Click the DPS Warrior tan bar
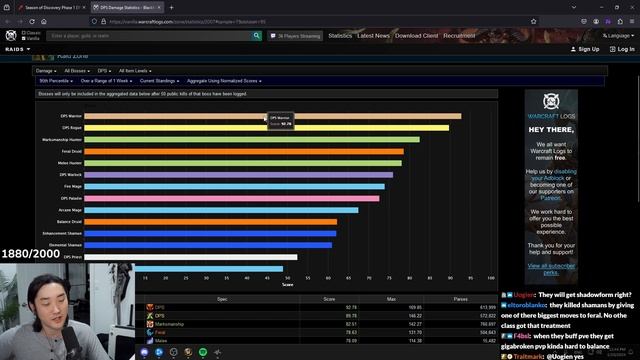Screen dimensions: 640x360 pyautogui.click(x=273, y=116)
